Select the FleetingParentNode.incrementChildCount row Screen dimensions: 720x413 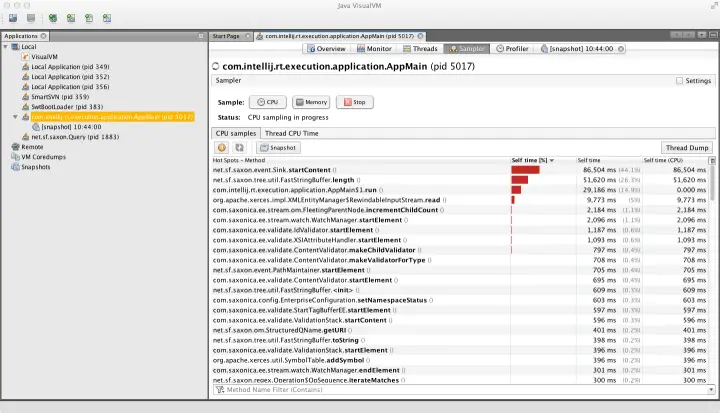[x=460, y=210]
